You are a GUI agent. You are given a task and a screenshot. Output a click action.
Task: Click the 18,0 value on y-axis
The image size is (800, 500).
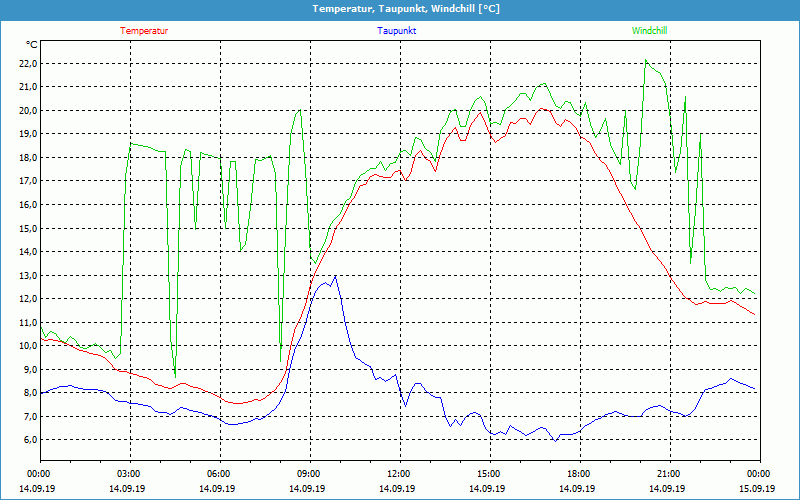(x=26, y=157)
